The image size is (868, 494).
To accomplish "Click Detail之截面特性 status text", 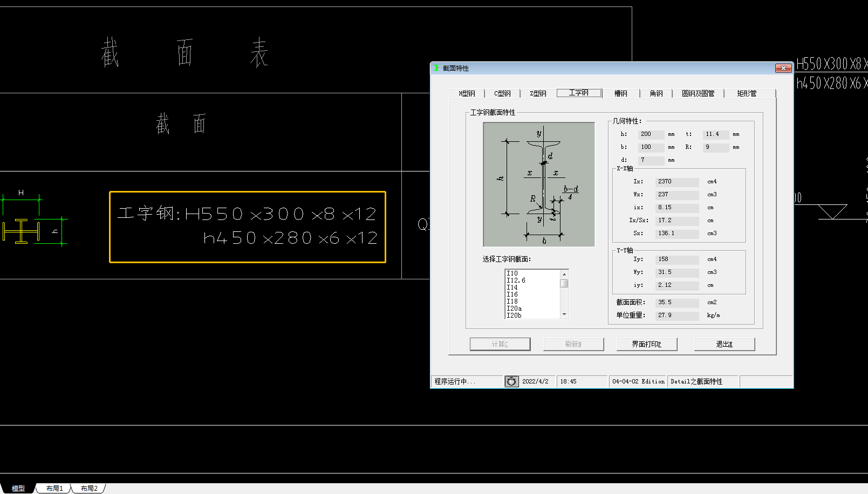I will coord(696,381).
